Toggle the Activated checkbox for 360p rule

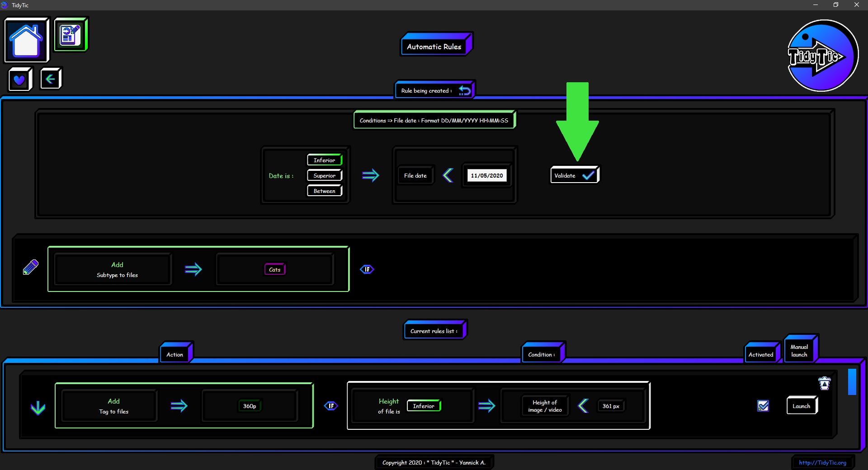click(x=763, y=406)
